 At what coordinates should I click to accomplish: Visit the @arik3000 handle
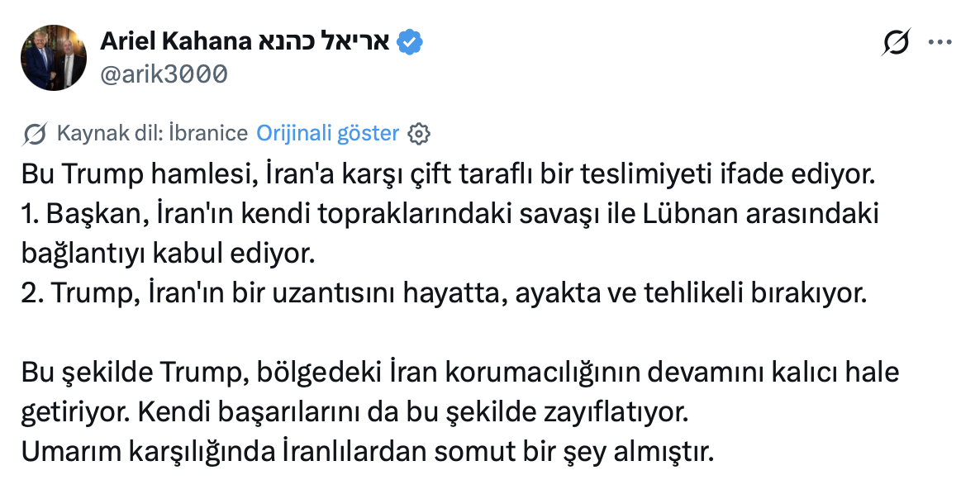[164, 74]
